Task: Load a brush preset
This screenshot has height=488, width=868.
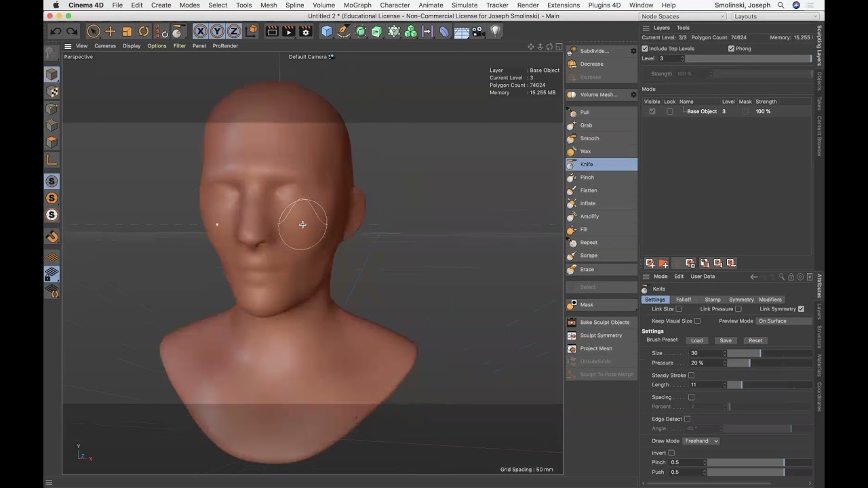Action: [696, 340]
